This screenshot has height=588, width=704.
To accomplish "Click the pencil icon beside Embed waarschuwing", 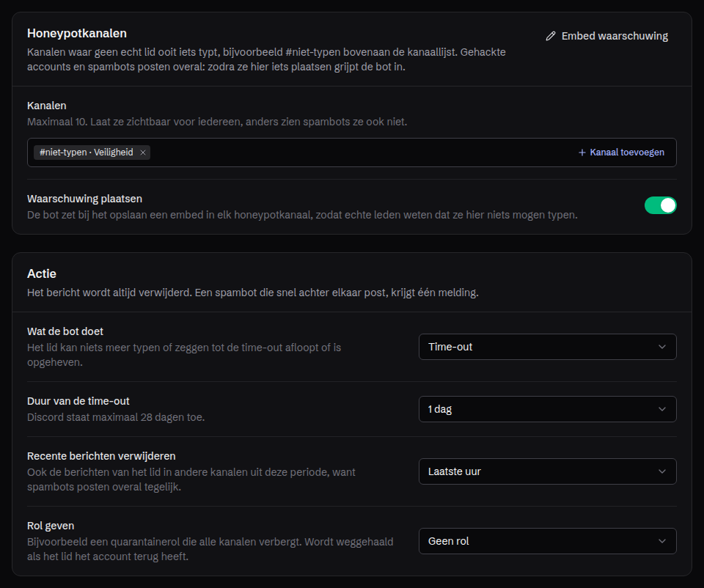I will 551,37.
